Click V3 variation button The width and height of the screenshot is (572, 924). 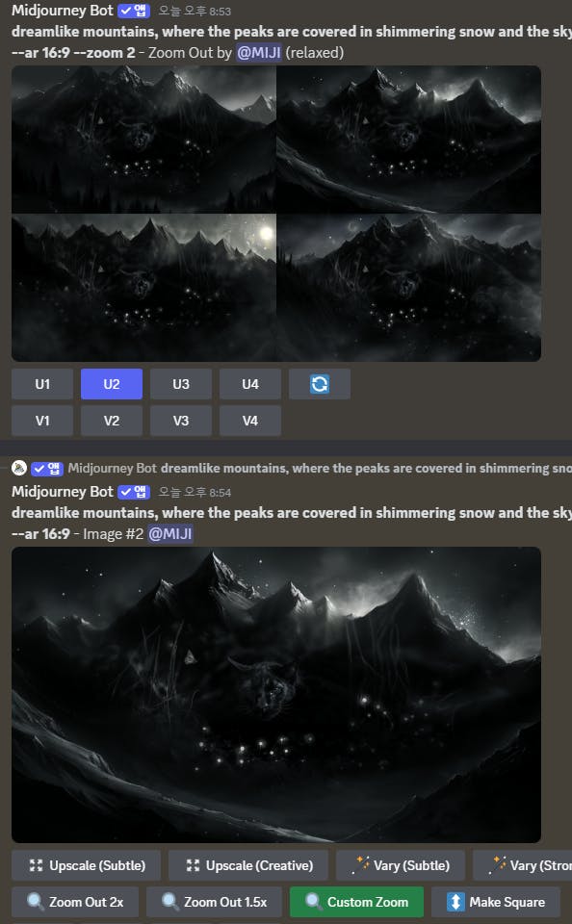coord(181,421)
